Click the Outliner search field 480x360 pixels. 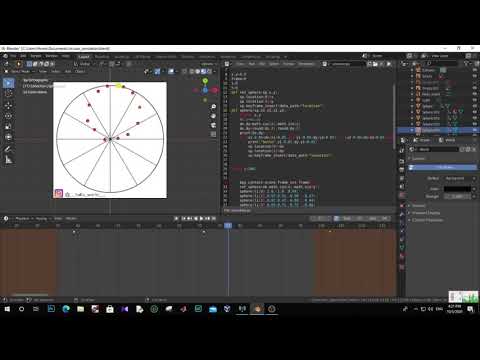click(443, 63)
